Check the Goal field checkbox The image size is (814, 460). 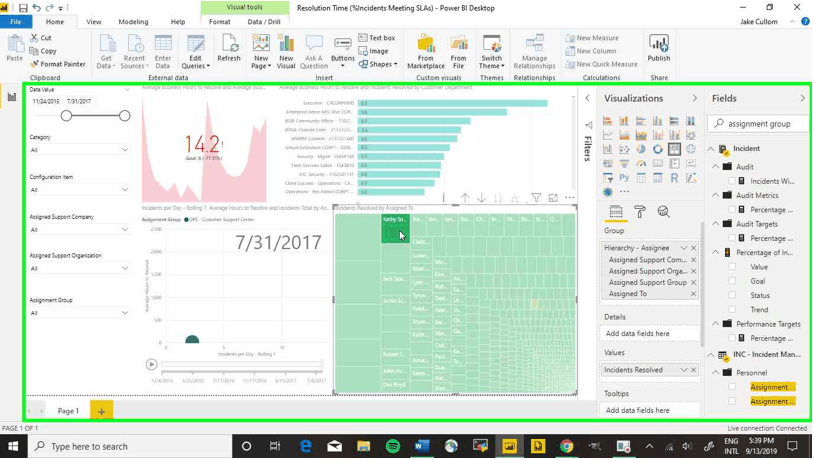pos(732,281)
